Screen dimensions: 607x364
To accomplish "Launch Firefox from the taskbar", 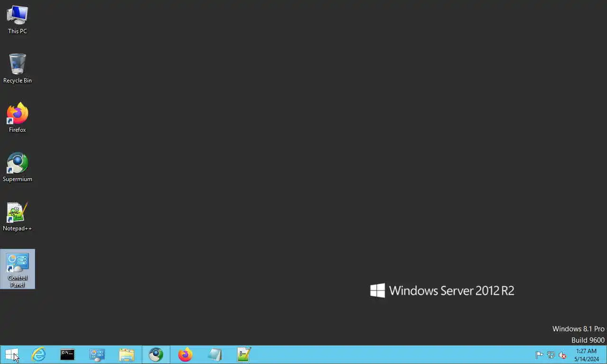I will coord(185,355).
